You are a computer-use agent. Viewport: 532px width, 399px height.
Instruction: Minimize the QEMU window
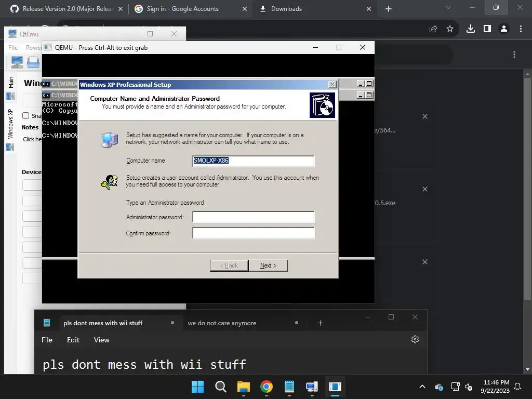[x=315, y=47]
